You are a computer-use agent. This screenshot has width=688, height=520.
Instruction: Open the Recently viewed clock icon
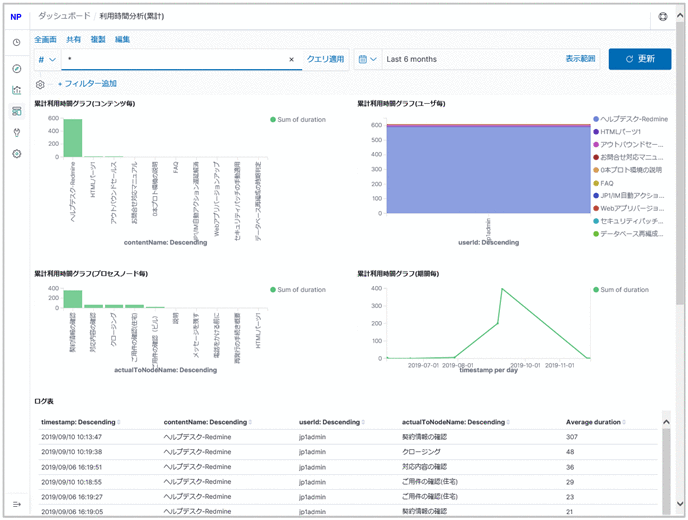point(16,43)
